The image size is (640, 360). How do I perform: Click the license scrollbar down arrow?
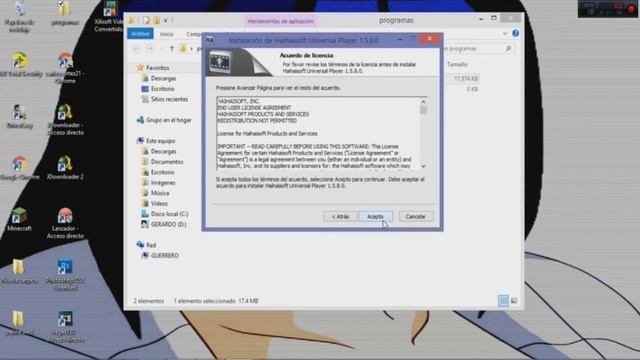pos(423,166)
